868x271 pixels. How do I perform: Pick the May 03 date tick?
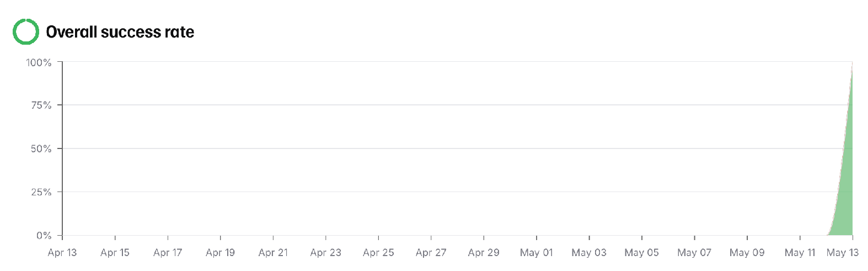589,253
